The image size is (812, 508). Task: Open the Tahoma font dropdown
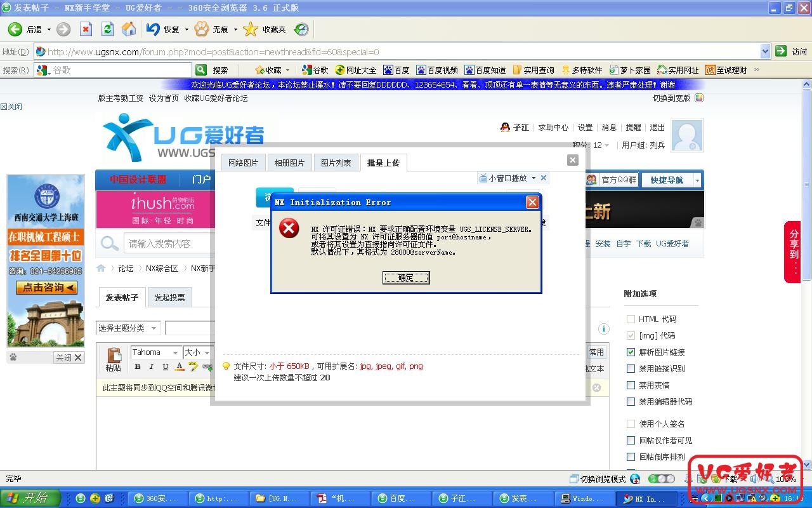(156, 352)
